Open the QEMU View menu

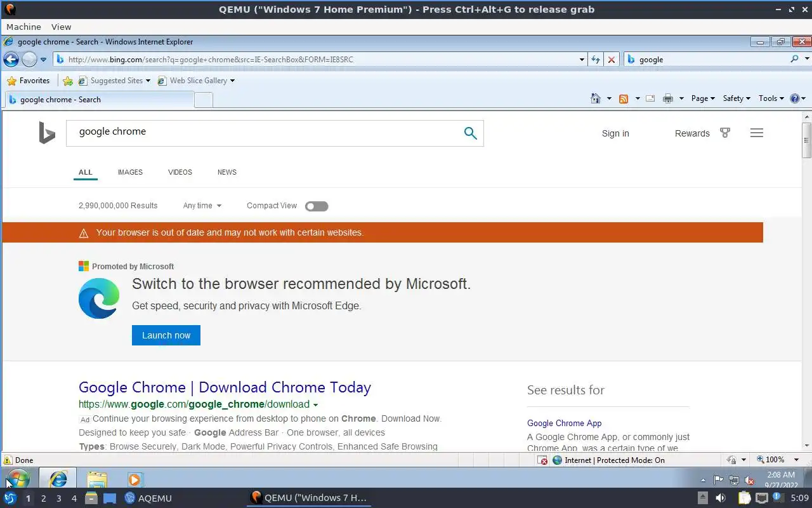[x=61, y=27]
